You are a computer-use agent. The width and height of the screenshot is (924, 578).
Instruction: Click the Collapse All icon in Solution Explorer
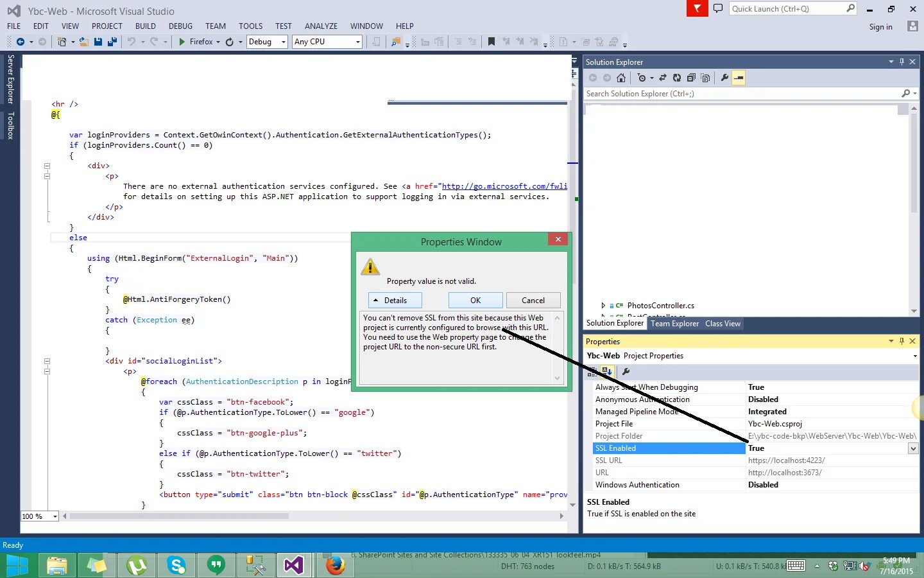pyautogui.click(x=691, y=78)
